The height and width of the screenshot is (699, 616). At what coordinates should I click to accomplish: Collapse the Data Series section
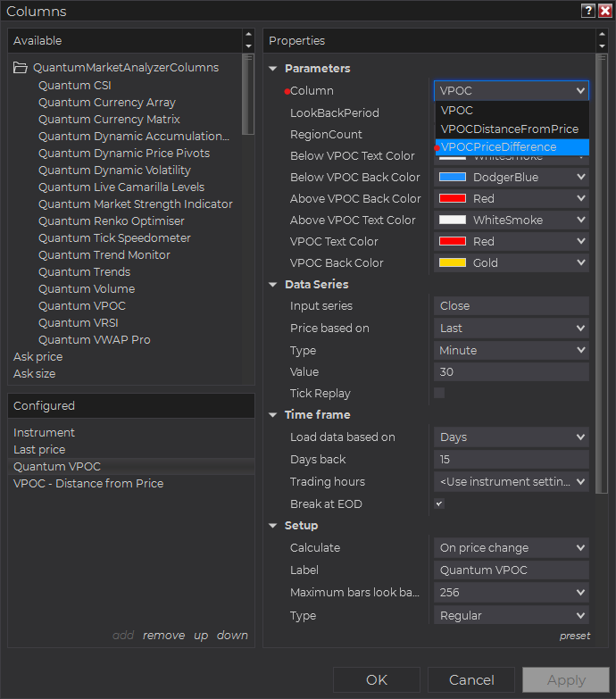pyautogui.click(x=273, y=285)
